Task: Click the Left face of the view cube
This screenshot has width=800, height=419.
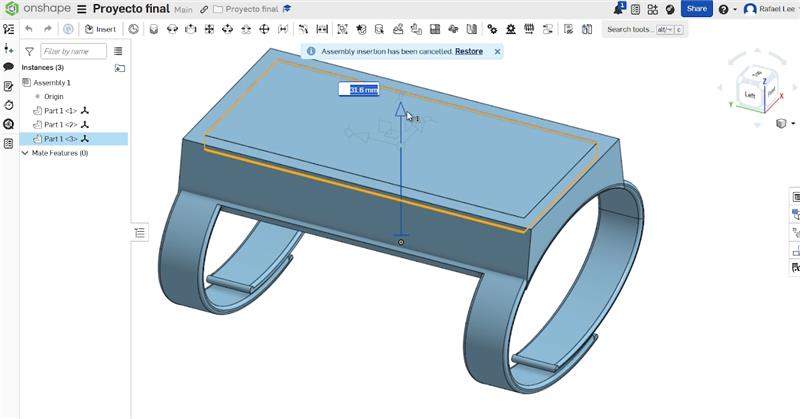Action: coord(749,94)
